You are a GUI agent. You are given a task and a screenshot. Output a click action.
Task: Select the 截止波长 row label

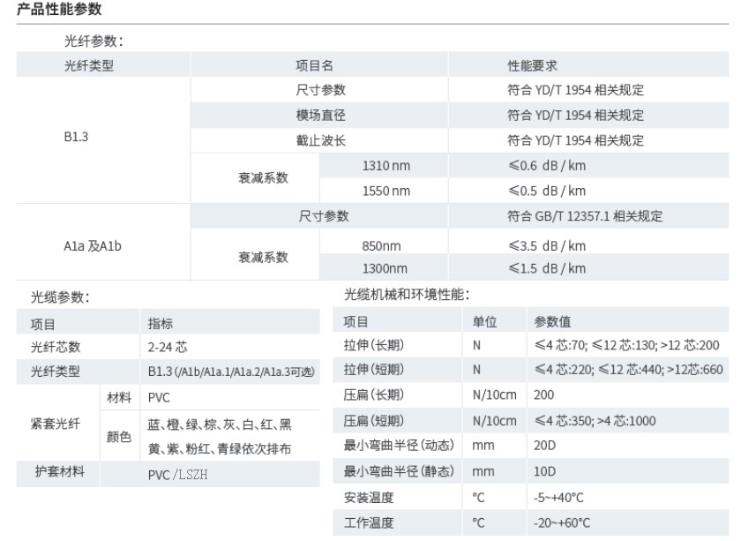pos(320,140)
